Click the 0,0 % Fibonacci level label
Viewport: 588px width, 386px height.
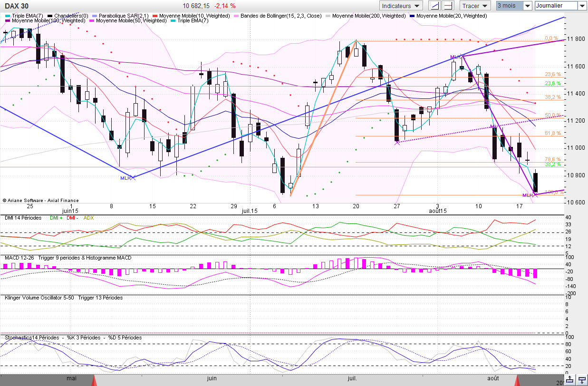551,38
